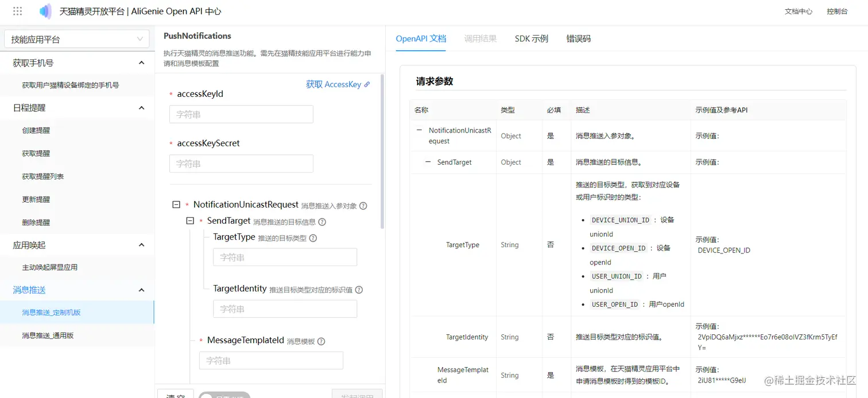
Task: Click the AliGenie logo icon
Action: pyautogui.click(x=45, y=11)
